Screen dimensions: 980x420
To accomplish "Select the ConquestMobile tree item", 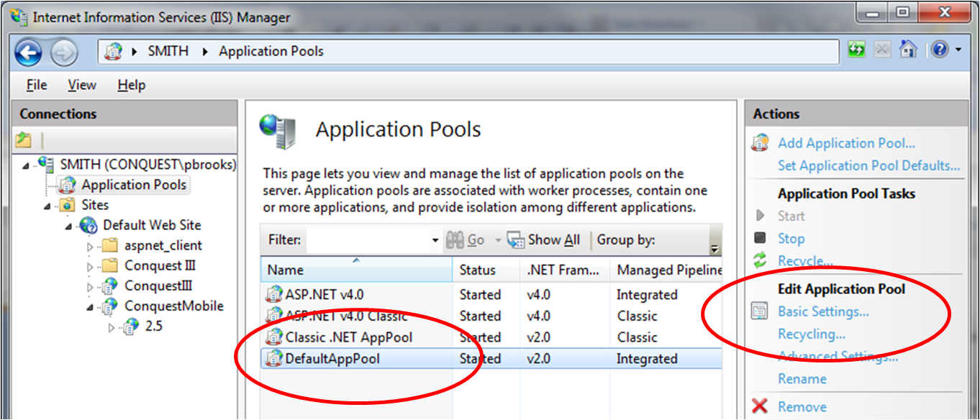I will click(x=173, y=306).
